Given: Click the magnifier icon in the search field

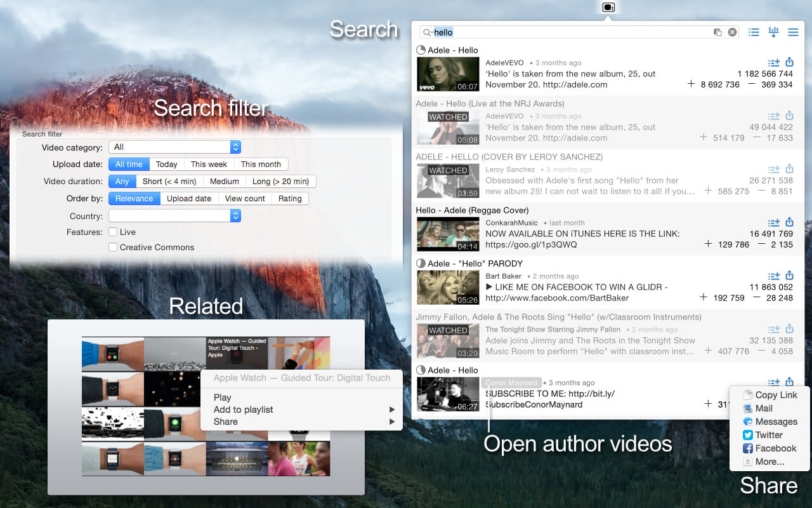Looking at the screenshot, I should tap(428, 32).
